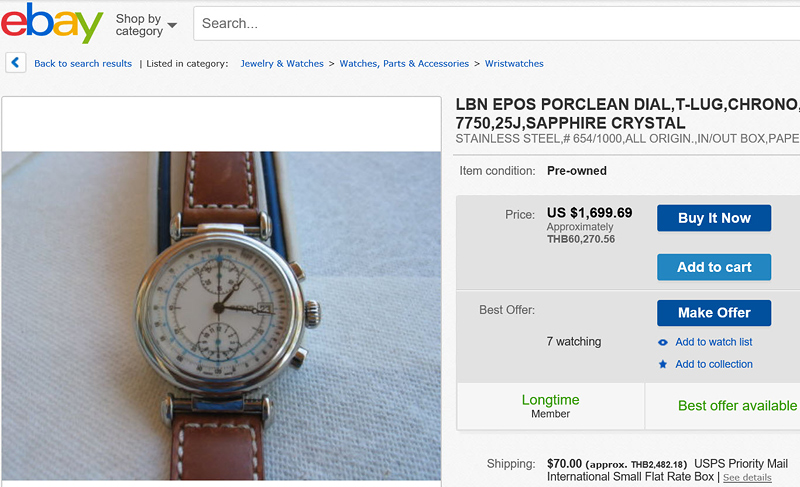Click the star icon beside collection
Image resolution: width=800 pixels, height=487 pixels.
coord(663,364)
